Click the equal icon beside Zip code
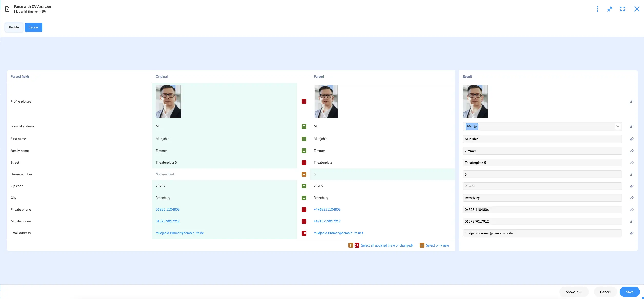Image resolution: width=644 pixels, height=299 pixels. [304, 186]
